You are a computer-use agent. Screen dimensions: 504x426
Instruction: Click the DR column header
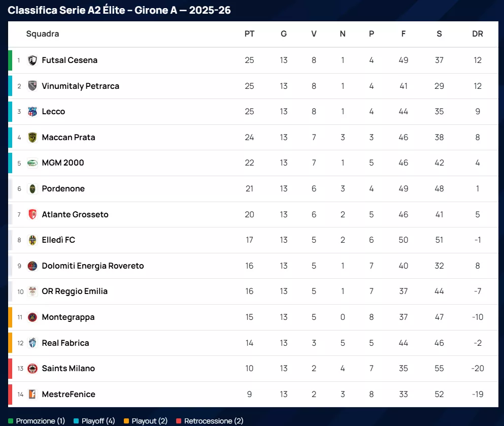477,34
